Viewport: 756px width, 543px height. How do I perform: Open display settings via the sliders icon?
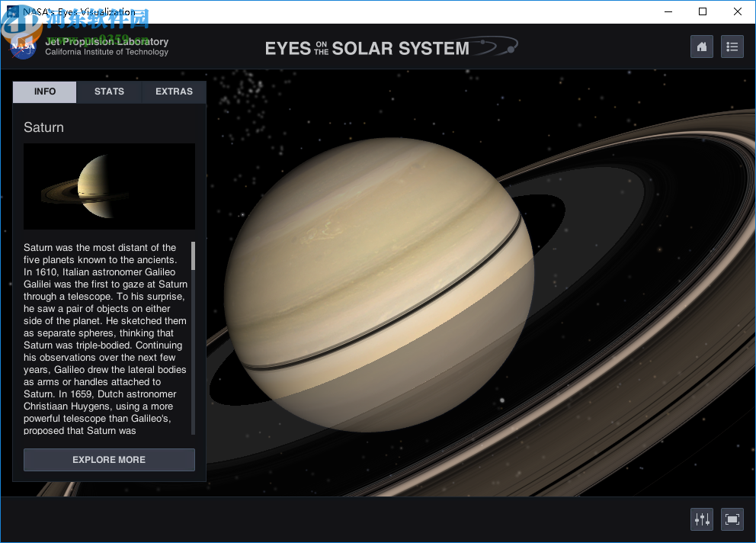point(701,519)
